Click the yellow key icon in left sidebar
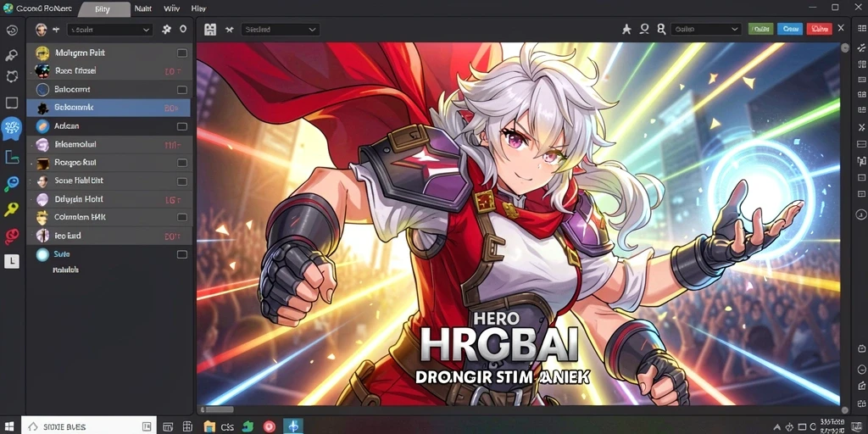This screenshot has width=868, height=434. click(x=12, y=209)
